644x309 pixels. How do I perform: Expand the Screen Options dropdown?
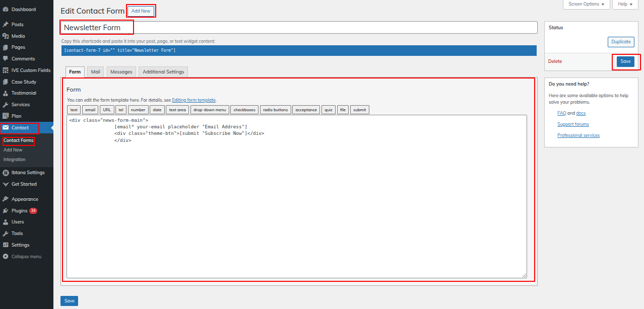click(x=586, y=4)
